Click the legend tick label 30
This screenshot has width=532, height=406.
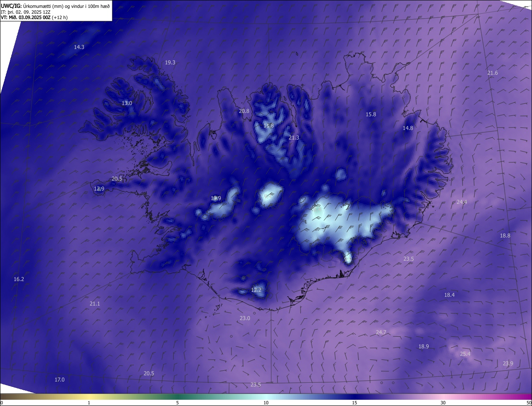443,403
